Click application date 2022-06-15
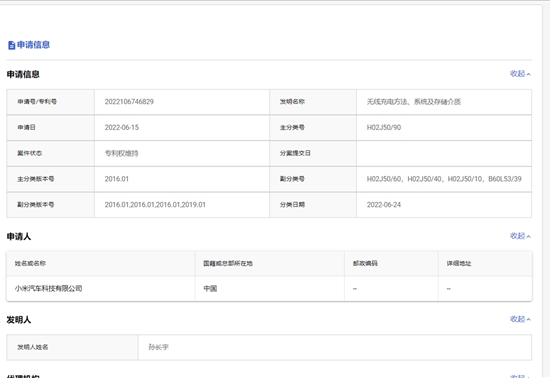The width and height of the screenshot is (550, 378). 121,127
